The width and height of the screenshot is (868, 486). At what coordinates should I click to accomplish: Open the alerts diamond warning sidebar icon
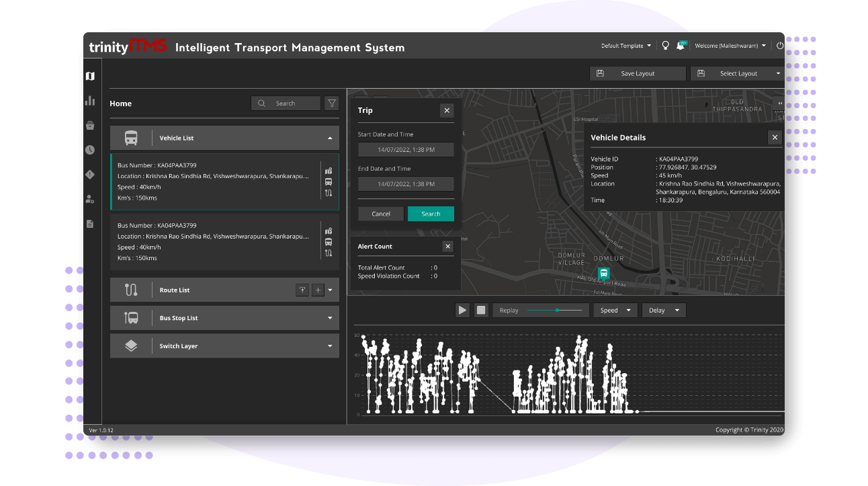coord(90,175)
